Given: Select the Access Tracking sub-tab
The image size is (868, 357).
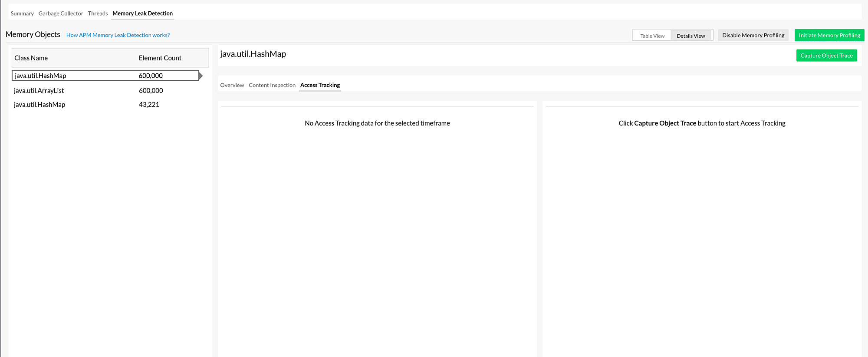Looking at the screenshot, I should click(x=320, y=85).
